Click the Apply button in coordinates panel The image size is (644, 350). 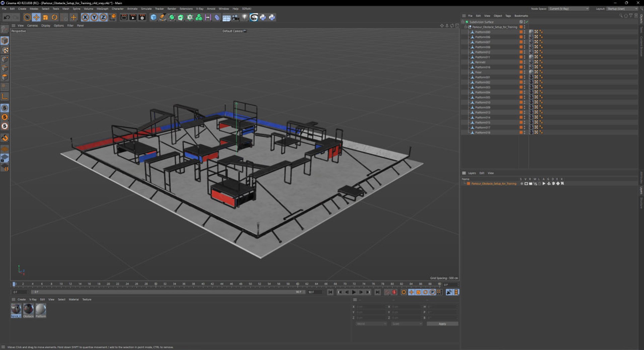(x=442, y=324)
